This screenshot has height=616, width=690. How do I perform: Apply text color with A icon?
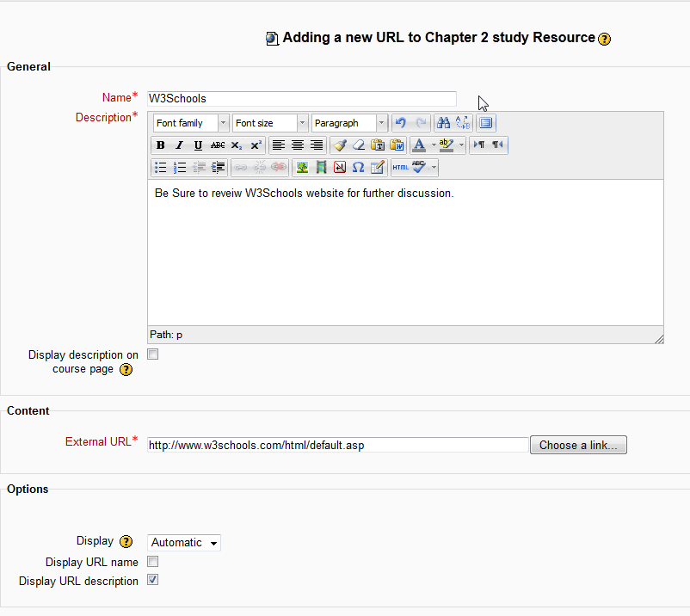coord(419,145)
